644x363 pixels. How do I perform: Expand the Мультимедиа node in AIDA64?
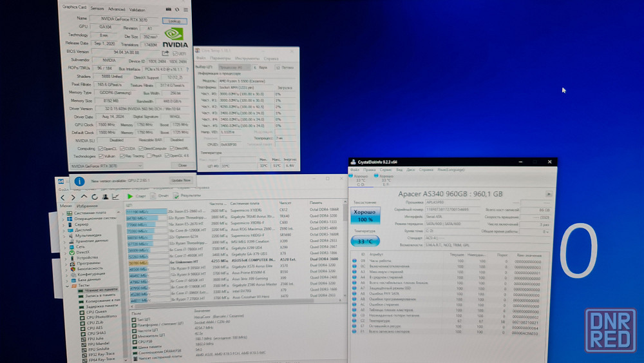(64, 235)
